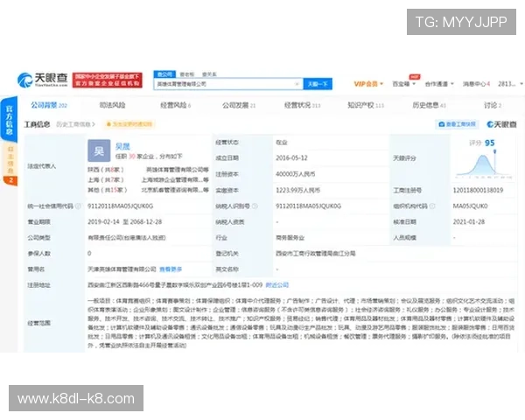The image size is (525, 420).
Task: Click the 工商信息 section heading
Action: coord(37,124)
